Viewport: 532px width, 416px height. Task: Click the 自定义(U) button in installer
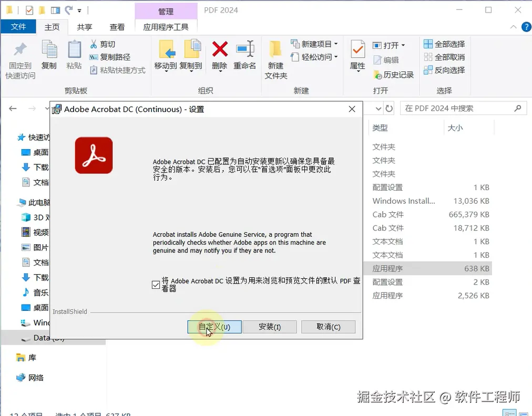tap(214, 327)
